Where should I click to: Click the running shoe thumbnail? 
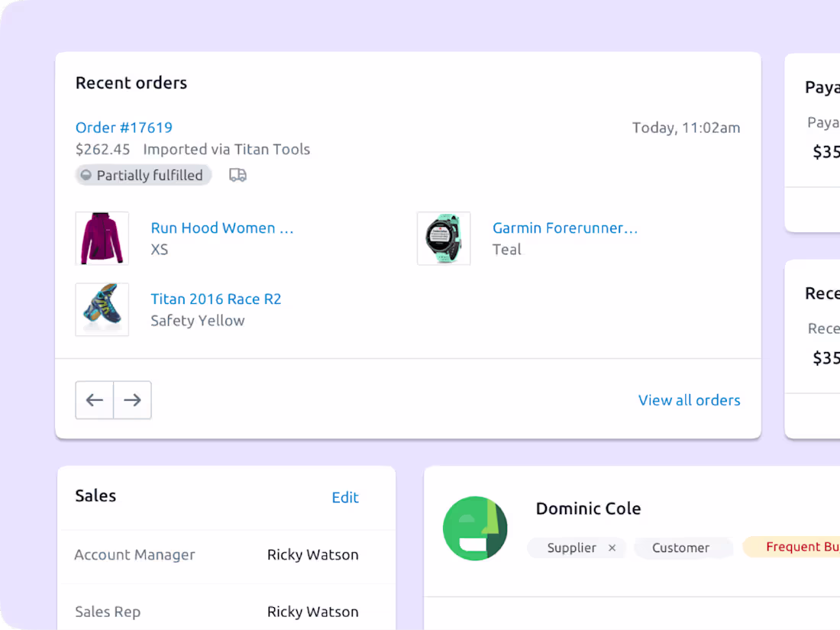point(102,309)
